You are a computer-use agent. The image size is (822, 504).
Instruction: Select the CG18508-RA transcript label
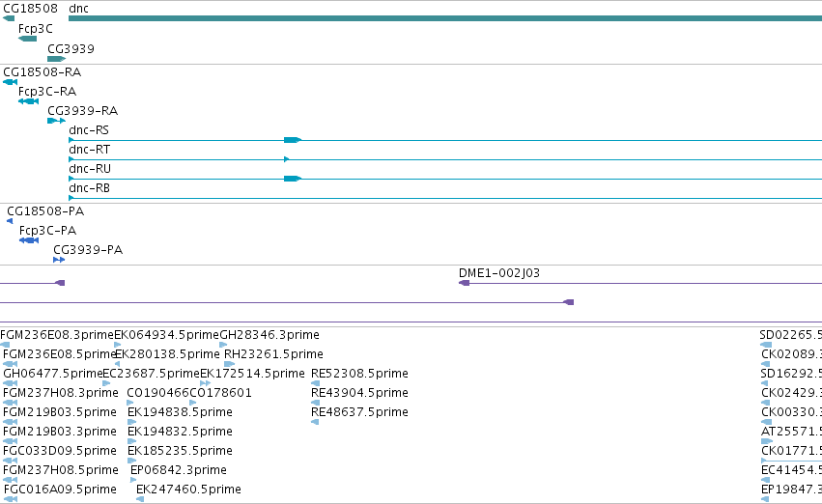(x=43, y=72)
